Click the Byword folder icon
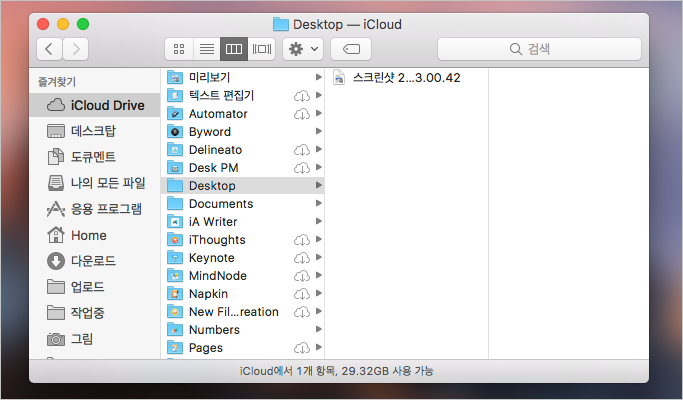Image resolution: width=683 pixels, height=400 pixels. coord(175,132)
